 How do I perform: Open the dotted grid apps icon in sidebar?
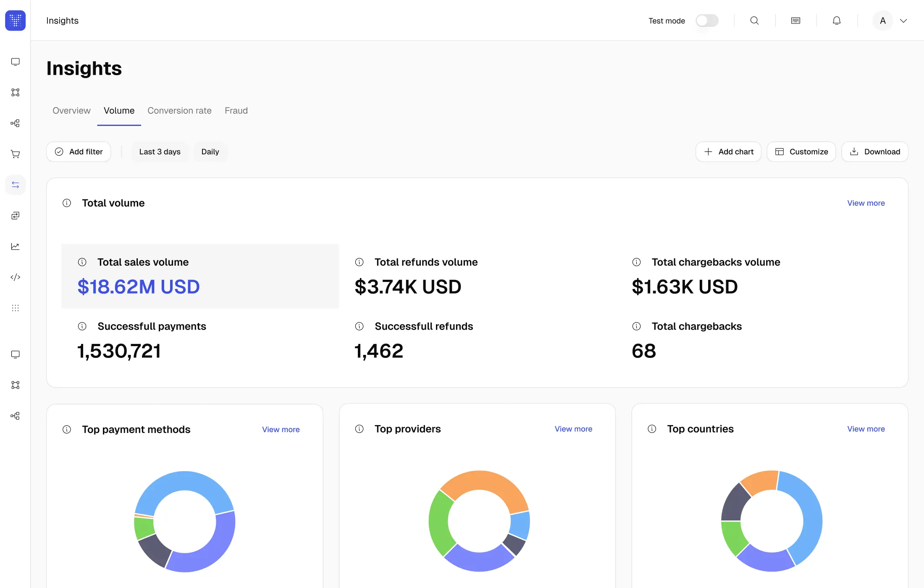pos(16,308)
